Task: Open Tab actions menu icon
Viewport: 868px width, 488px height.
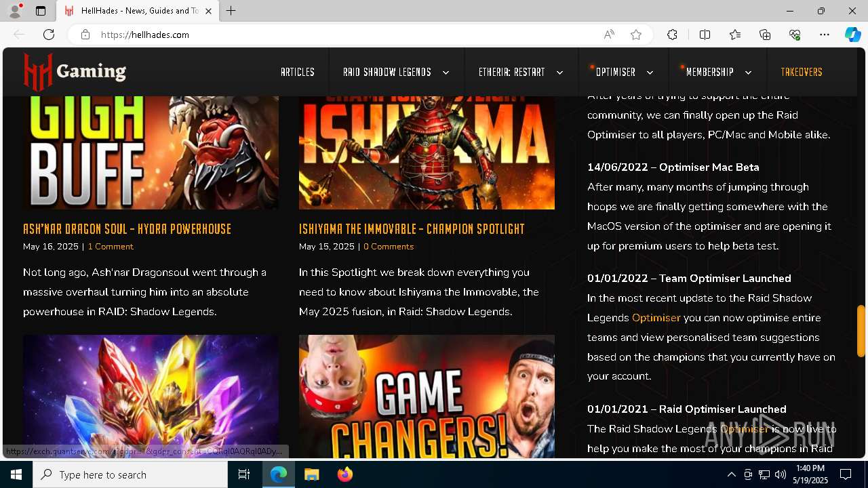Action: (x=41, y=11)
